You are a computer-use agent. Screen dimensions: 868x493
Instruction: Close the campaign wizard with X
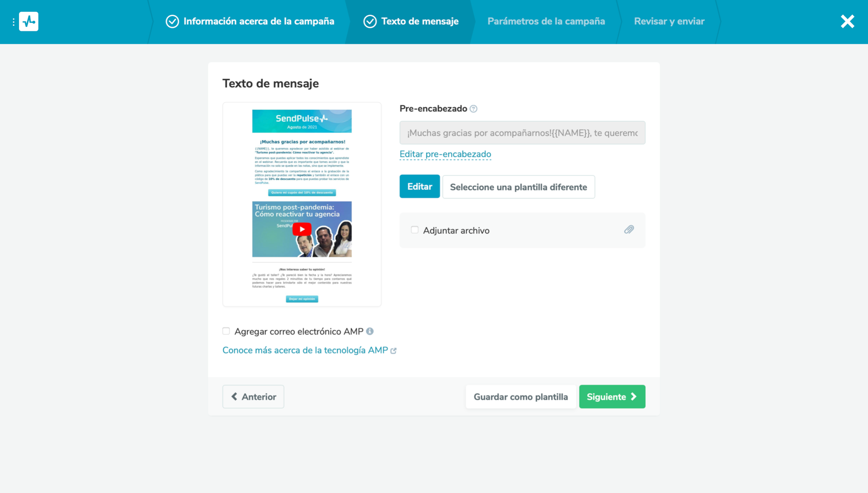click(x=847, y=22)
